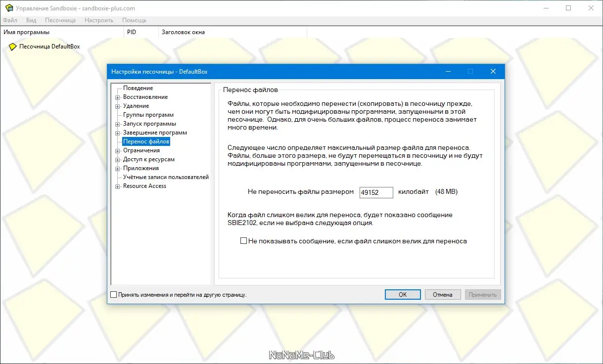Image resolution: width=603 pixels, height=364 pixels.
Task: Select Удаление label in tree
Action: 136,106
